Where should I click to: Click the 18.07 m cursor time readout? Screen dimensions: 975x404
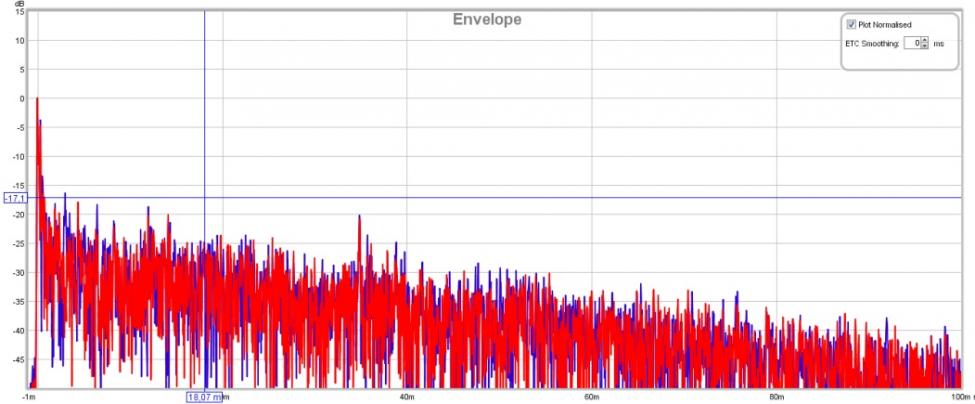(204, 397)
